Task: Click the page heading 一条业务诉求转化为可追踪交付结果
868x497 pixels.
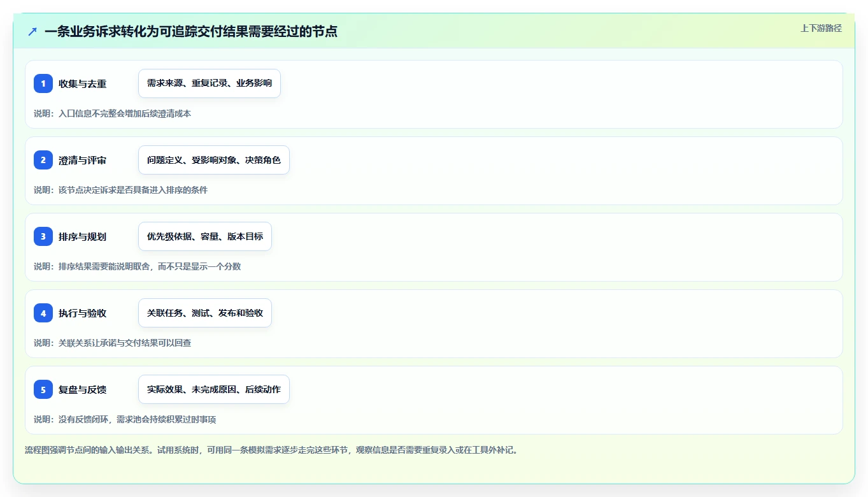Action: 191,31
